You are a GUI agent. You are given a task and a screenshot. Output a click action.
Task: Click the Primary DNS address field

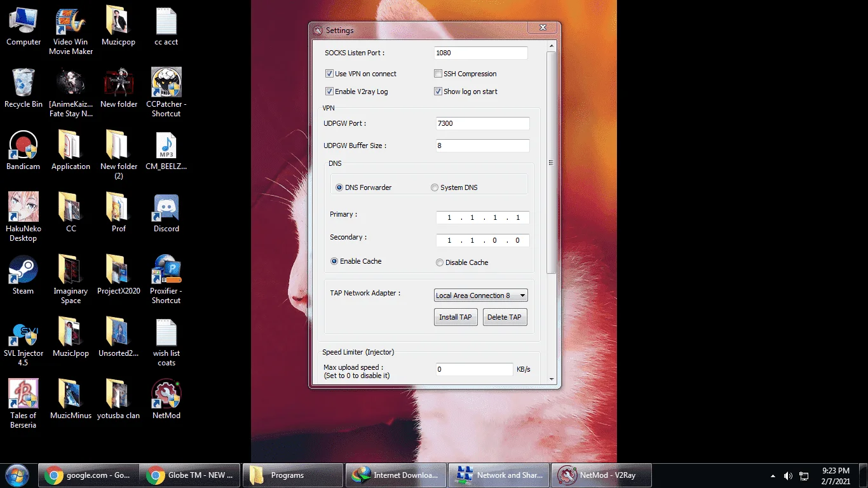(x=482, y=218)
